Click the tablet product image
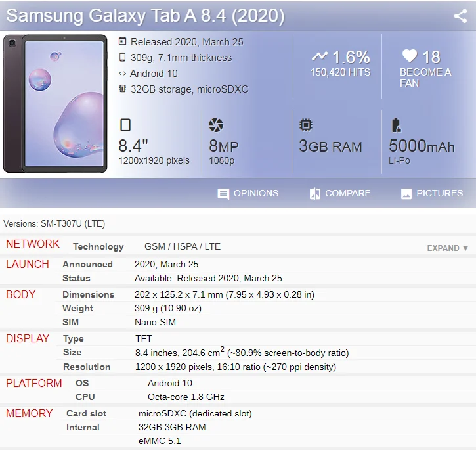The height and width of the screenshot is (450, 476). point(55,104)
